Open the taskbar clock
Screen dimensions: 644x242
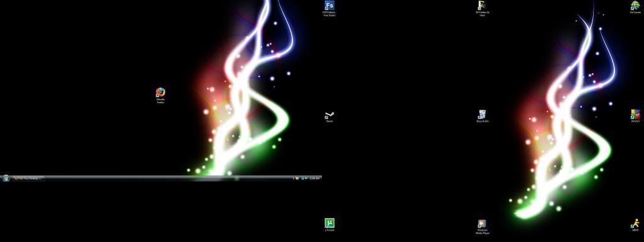point(314,178)
